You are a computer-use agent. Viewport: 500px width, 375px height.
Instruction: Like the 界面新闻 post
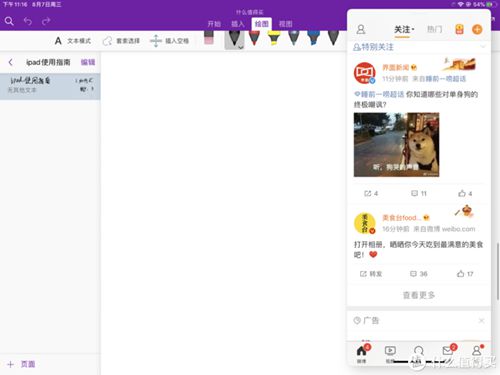click(x=465, y=193)
